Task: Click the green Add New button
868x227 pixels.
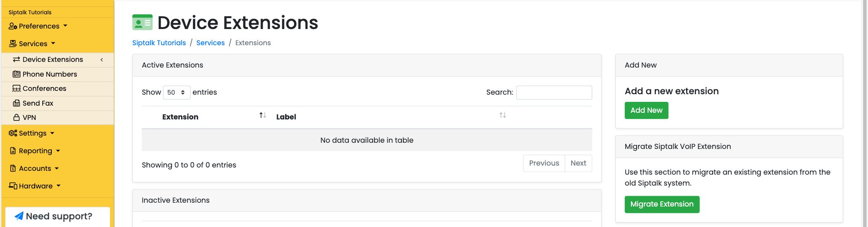Action: (x=646, y=110)
